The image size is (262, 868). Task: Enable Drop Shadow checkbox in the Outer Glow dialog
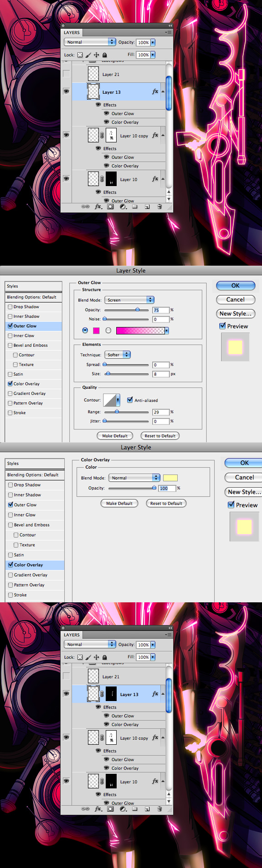[10, 307]
